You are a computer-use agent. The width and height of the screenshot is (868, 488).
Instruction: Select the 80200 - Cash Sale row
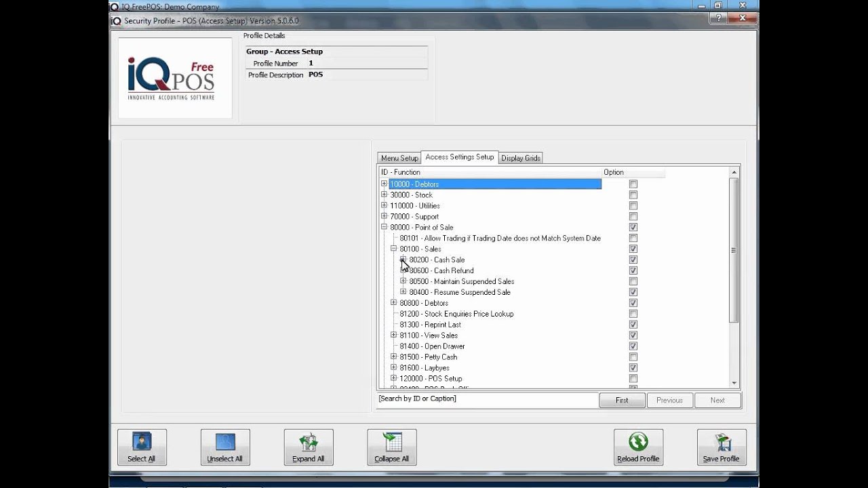pyautogui.click(x=437, y=260)
